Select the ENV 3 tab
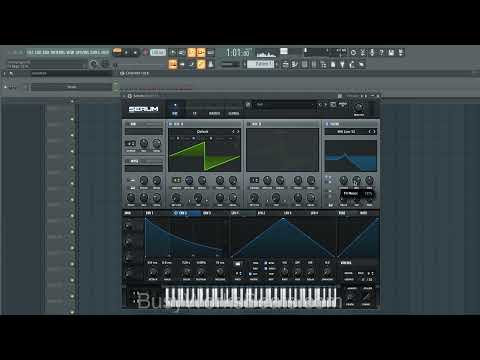480x360 pixels. [x=207, y=213]
